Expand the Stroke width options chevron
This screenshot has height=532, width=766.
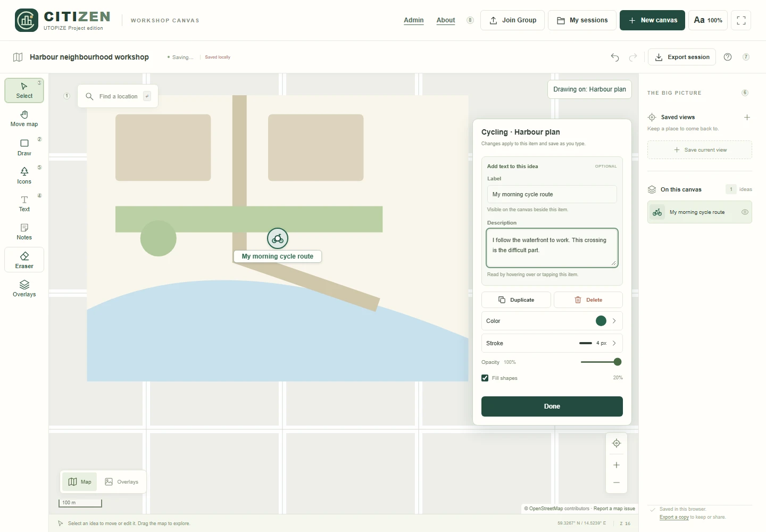tap(614, 343)
